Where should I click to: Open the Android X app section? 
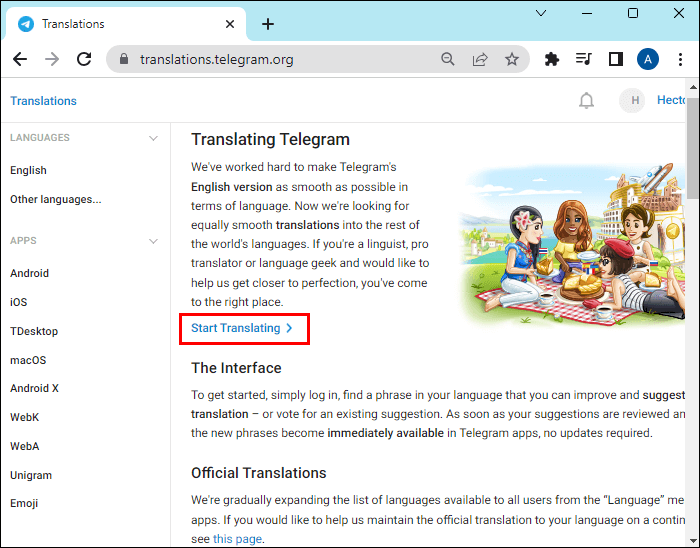point(34,388)
